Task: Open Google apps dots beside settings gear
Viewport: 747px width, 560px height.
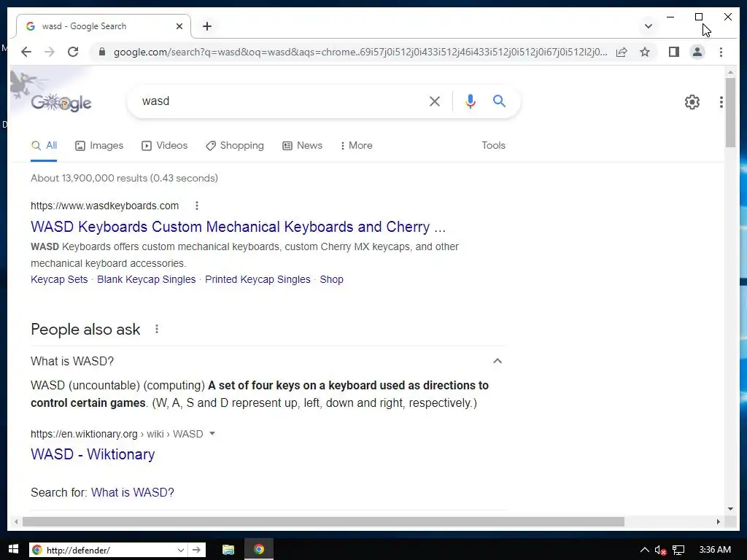Action: 721,101
